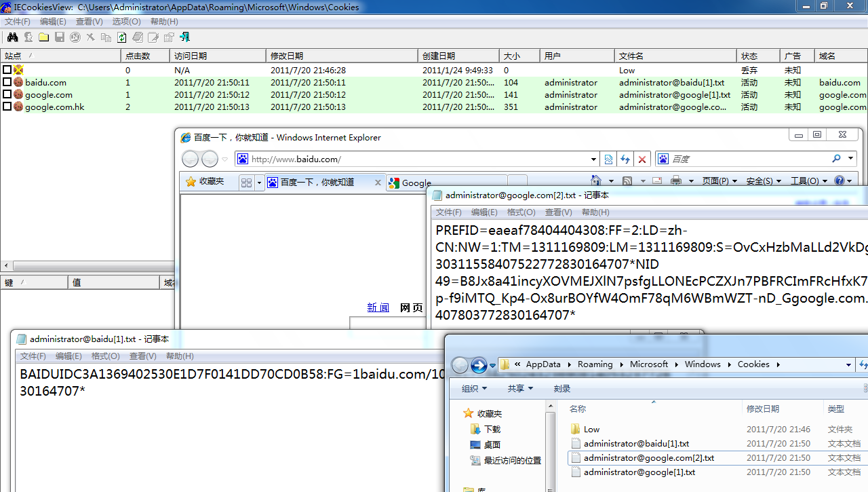
Task: Click the IE compatibility view icon
Action: (x=608, y=159)
